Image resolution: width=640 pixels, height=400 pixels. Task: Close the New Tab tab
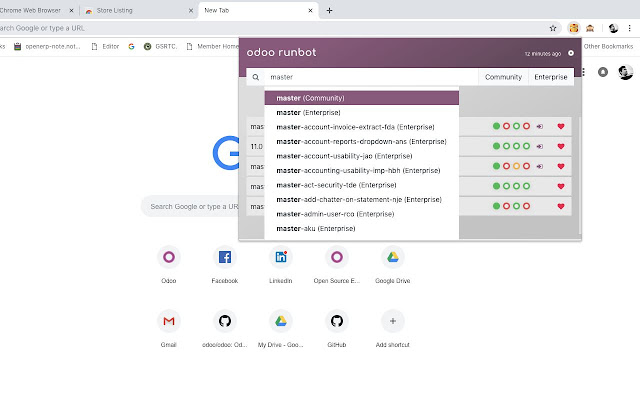pyautogui.click(x=310, y=11)
